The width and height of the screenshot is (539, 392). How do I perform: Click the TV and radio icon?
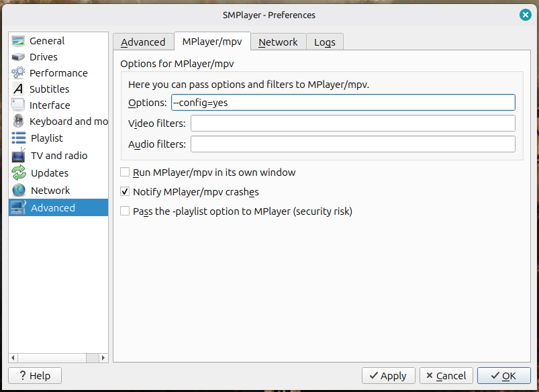pos(18,156)
